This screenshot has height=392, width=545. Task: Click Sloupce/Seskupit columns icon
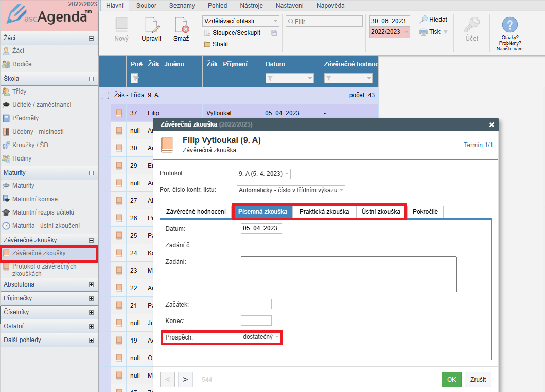207,33
